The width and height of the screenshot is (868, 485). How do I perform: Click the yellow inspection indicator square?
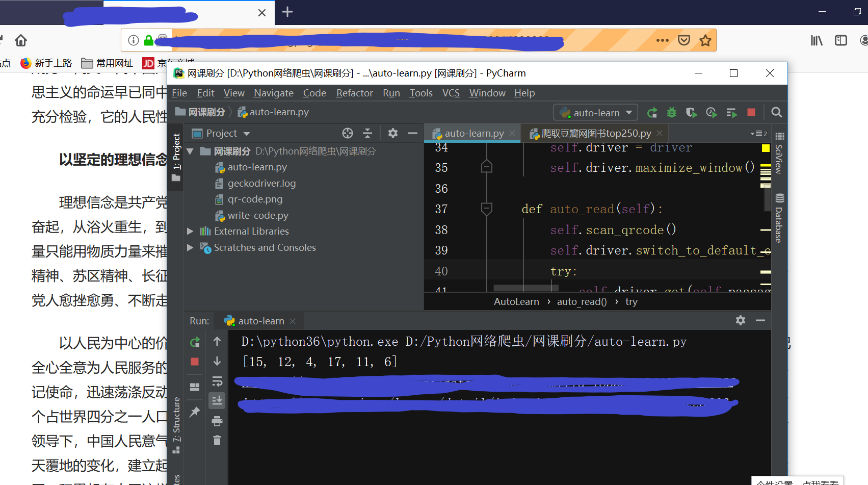(766, 148)
